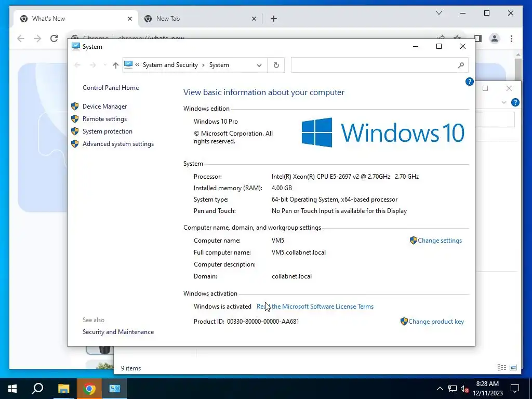
Task: Close the What's New tab
Action: [x=129, y=19]
